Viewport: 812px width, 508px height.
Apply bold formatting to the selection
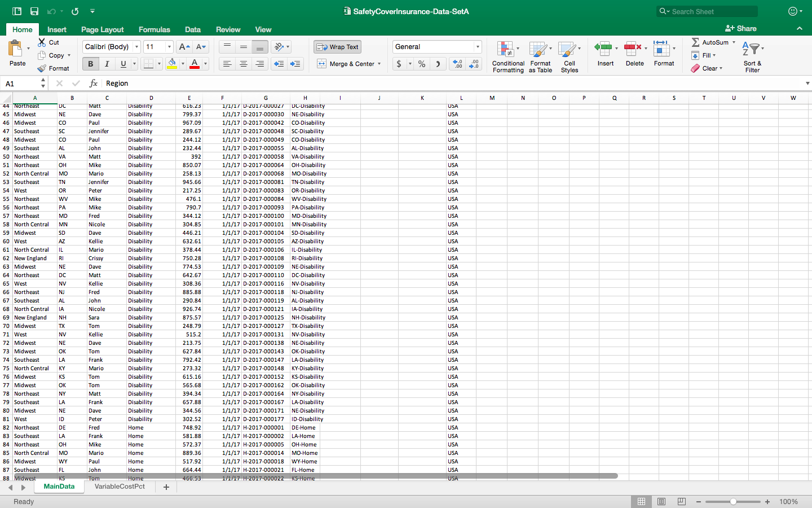coord(90,64)
